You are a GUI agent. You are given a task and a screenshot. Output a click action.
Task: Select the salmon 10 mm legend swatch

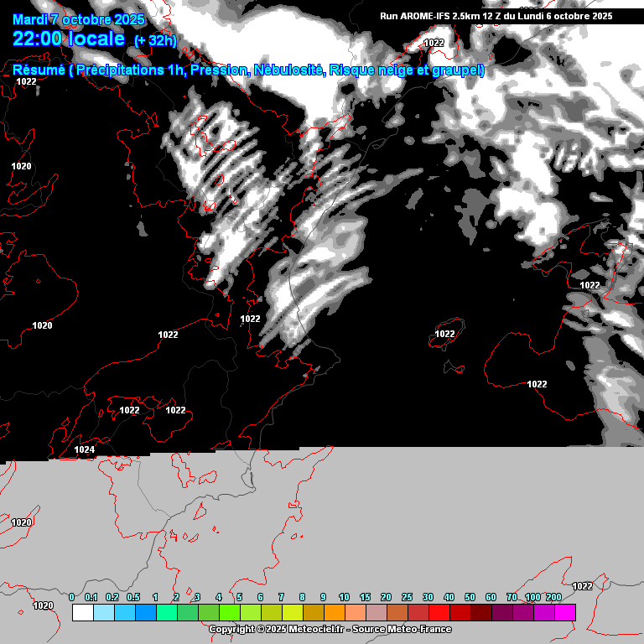[356, 613]
